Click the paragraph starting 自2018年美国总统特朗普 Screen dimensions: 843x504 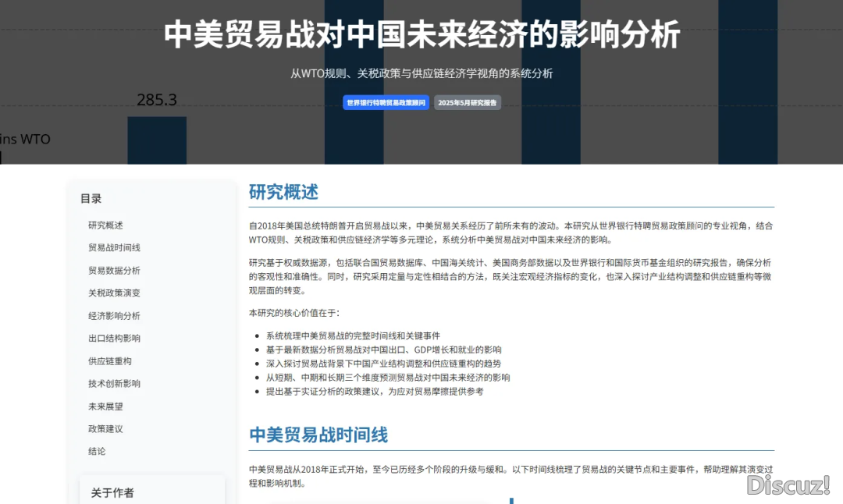click(x=510, y=232)
